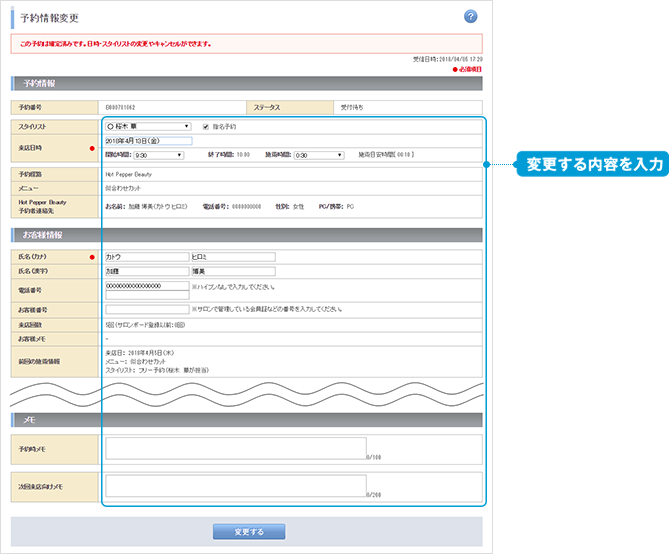The width and height of the screenshot is (670, 554).
Task: Toggle the 指名予約 checkbox
Action: coord(205,127)
